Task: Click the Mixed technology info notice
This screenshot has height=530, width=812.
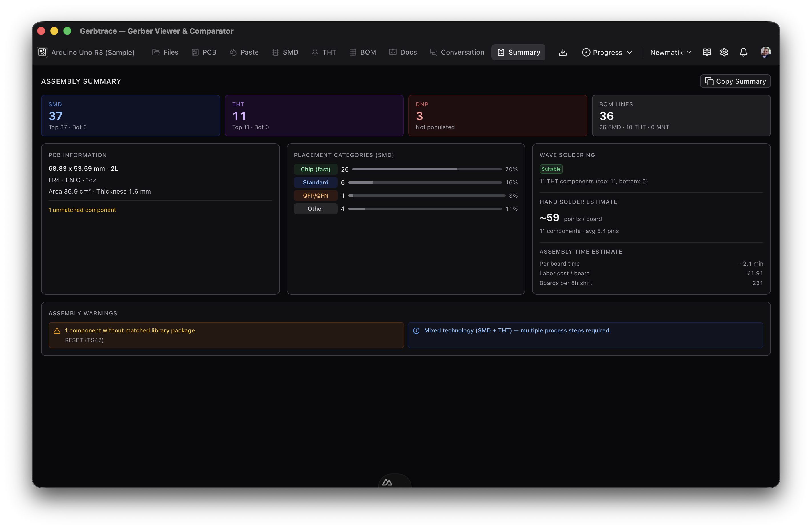Action: tap(585, 335)
